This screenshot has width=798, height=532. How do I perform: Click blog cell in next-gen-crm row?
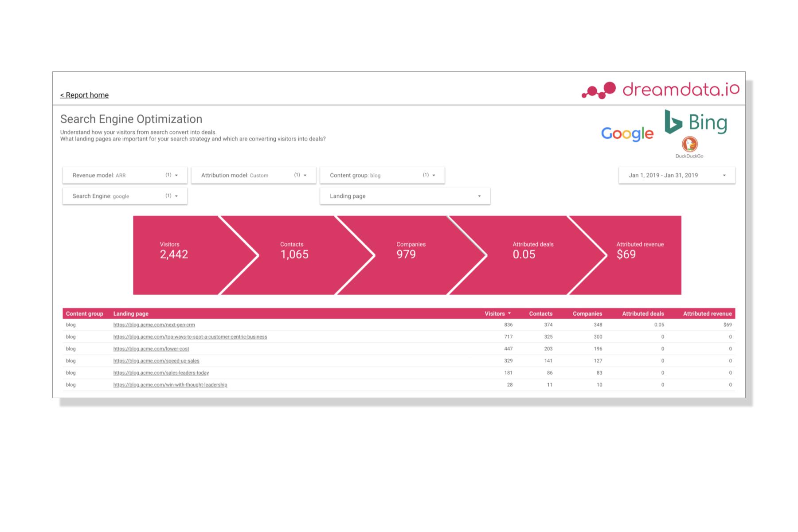(70, 325)
